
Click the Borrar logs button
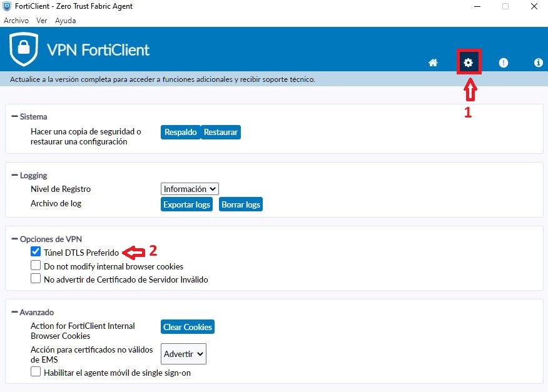[241, 204]
